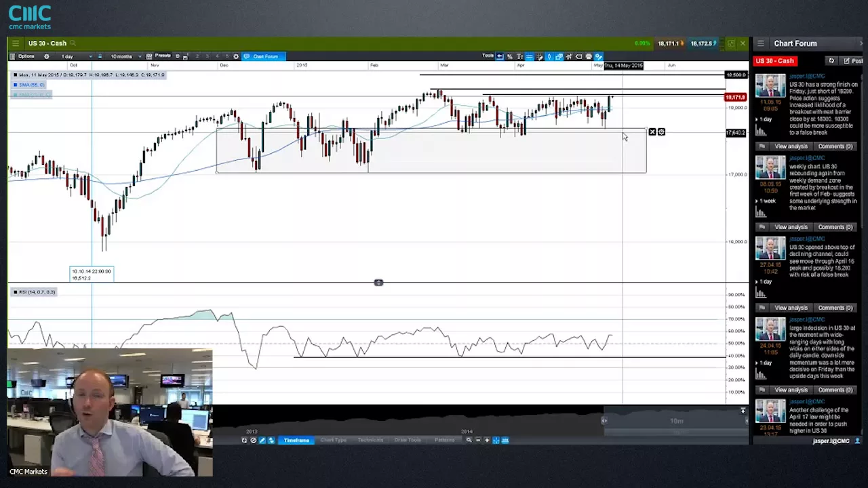This screenshot has height=488, width=868.
Task: Click the blue pencil icon in the bottom bar
Action: pyautogui.click(x=262, y=441)
